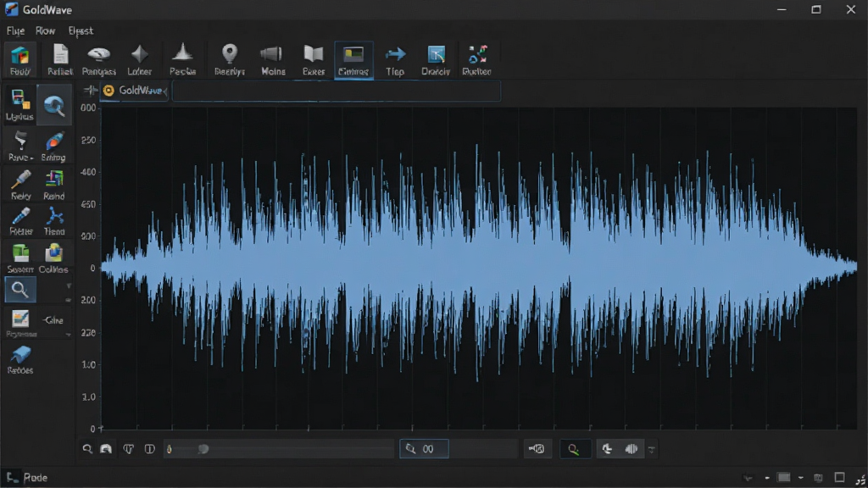Click the curved-arrow icon beside green magnifier

coord(607,449)
